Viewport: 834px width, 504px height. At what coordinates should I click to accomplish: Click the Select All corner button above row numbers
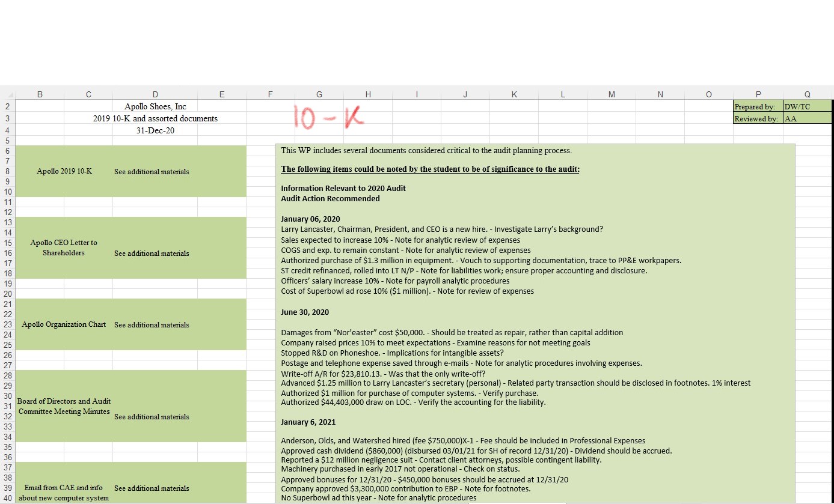click(9, 94)
